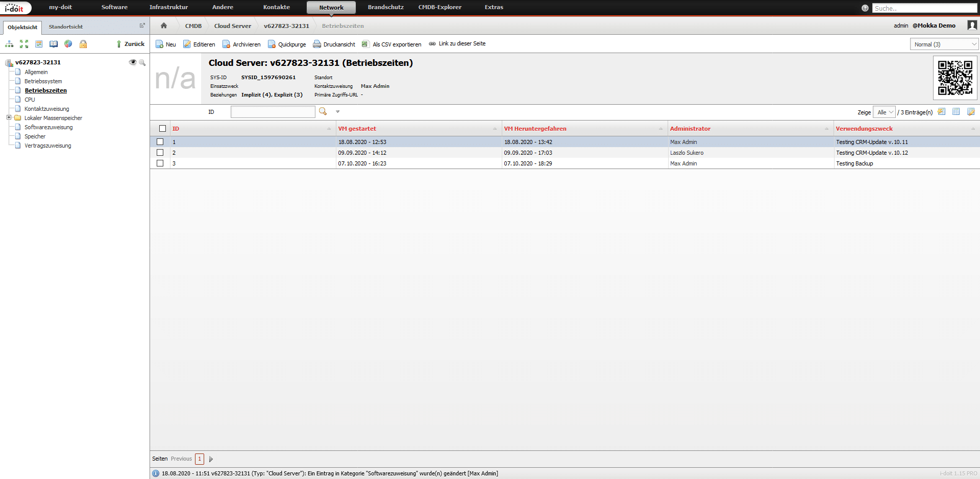
Task: Open the filter field selector arrow
Action: (x=337, y=112)
